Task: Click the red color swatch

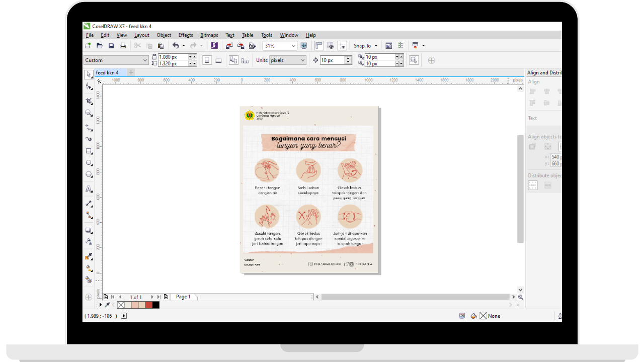Action: pos(149,305)
